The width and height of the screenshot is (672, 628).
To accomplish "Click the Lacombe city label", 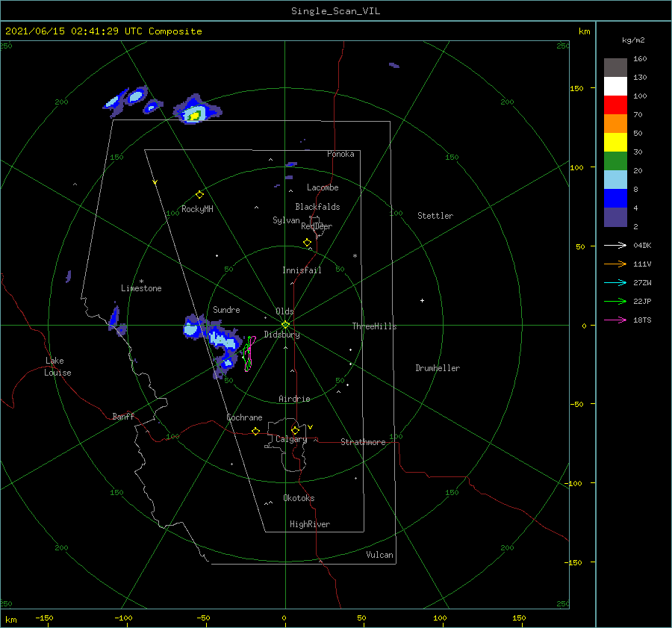I will (323, 187).
